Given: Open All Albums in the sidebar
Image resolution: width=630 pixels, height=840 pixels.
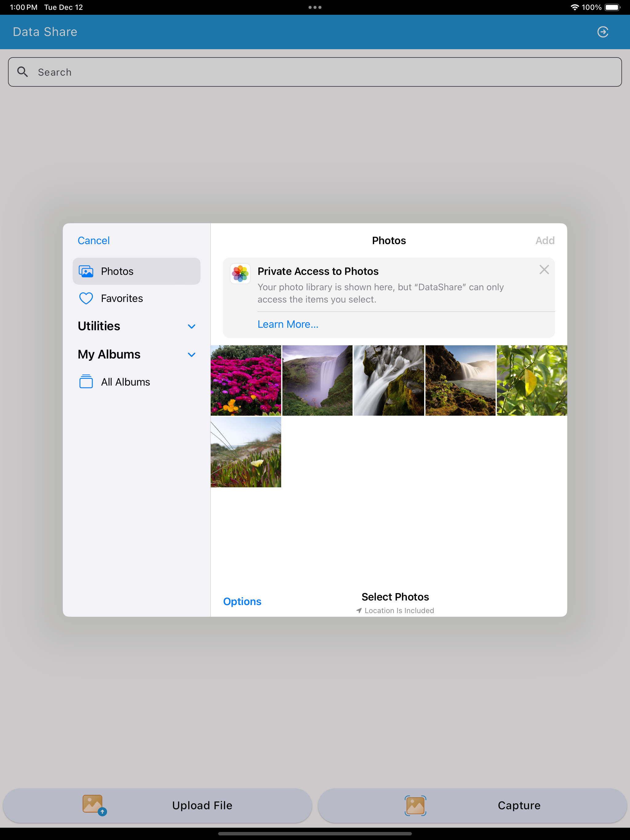Looking at the screenshot, I should click(136, 382).
